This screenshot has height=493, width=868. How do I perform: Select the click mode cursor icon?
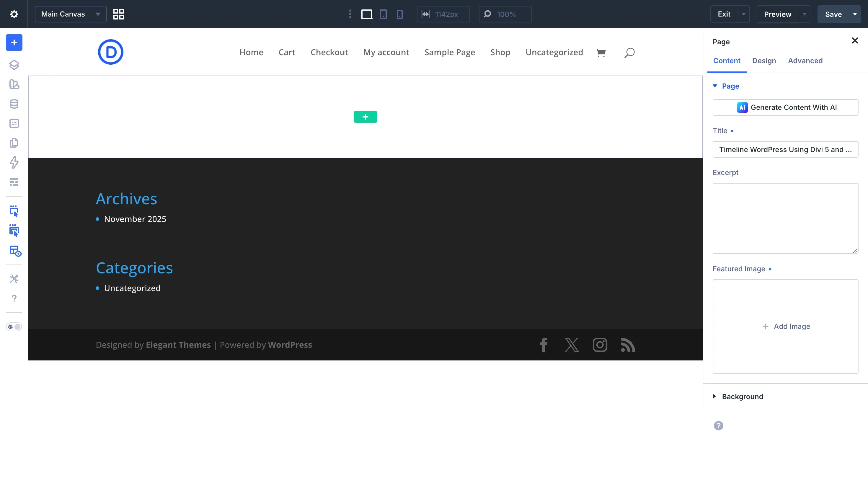pyautogui.click(x=14, y=211)
